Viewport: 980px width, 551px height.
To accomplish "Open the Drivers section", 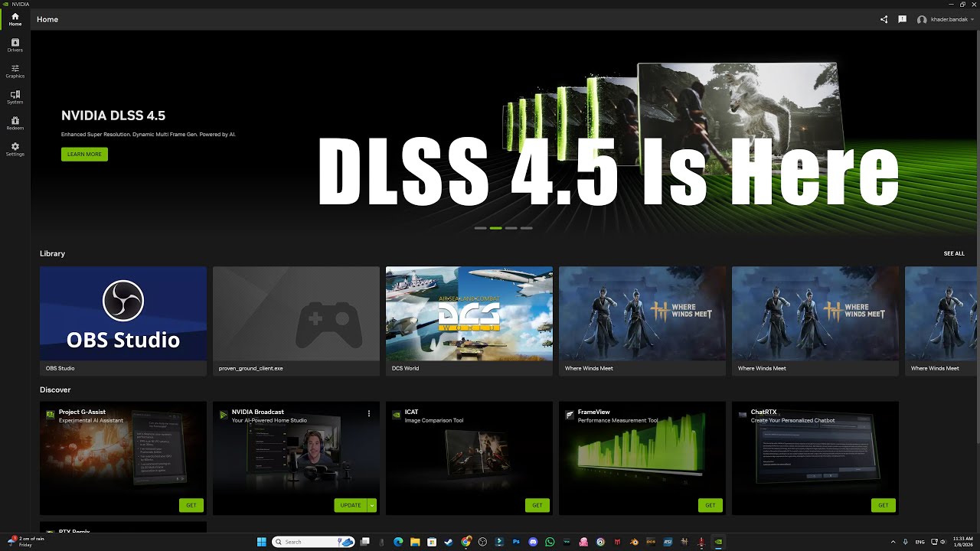I will [15, 45].
